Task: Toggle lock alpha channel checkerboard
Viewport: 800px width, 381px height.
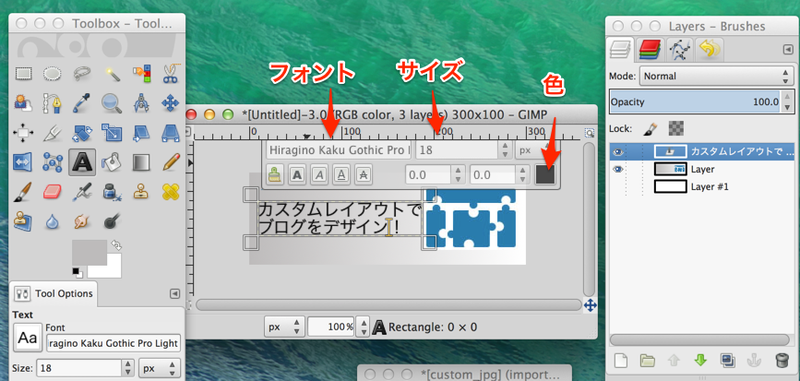Action: click(676, 128)
